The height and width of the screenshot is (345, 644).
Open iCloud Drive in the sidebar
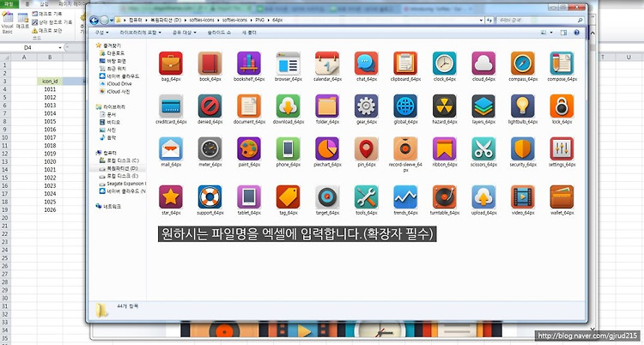coord(116,84)
